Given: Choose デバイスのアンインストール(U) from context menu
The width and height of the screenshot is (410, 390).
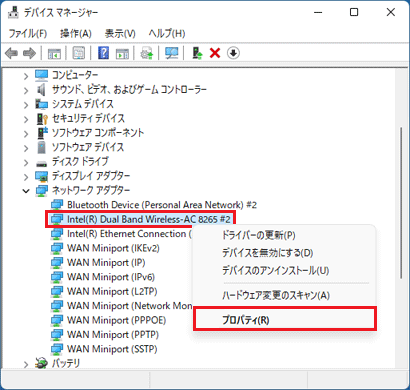Looking at the screenshot, I should [x=284, y=270].
